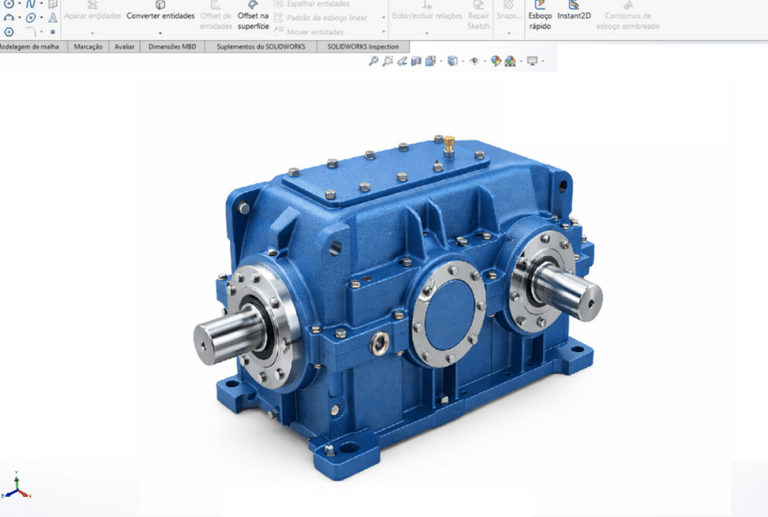
Task: Expand Padrão de esboço linear dropdown
Action: click(x=383, y=18)
